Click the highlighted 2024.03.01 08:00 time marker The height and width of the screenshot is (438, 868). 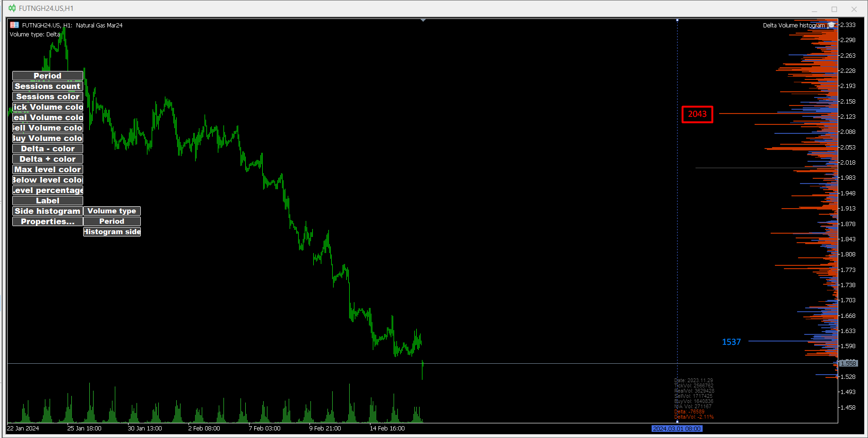pos(677,429)
